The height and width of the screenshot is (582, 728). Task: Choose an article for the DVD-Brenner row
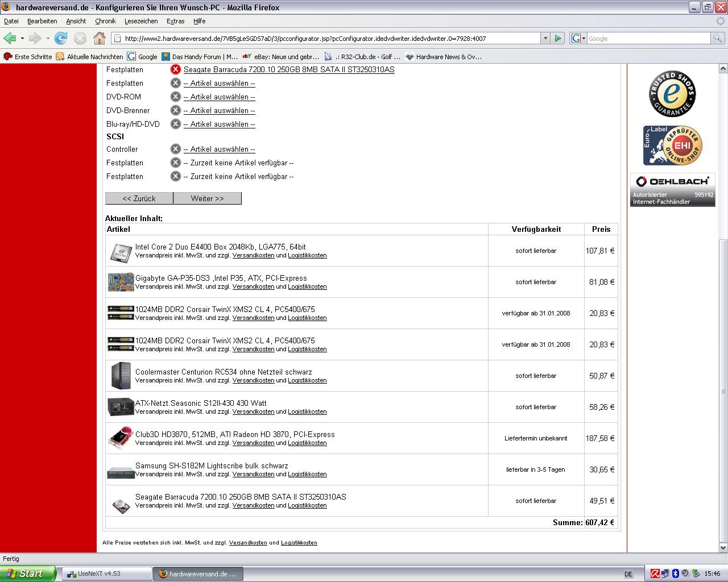coord(219,110)
